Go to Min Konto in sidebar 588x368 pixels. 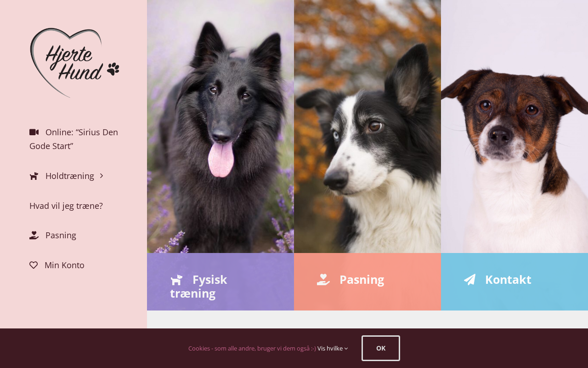coord(64,265)
